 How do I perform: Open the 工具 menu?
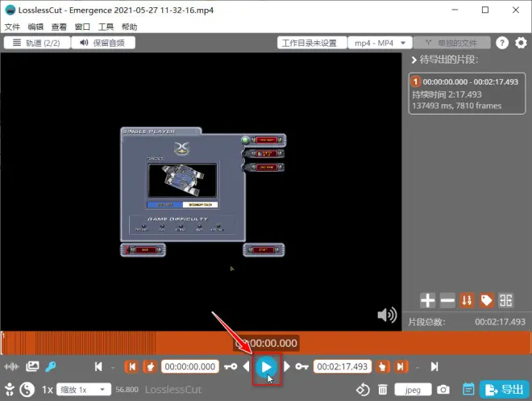(106, 27)
